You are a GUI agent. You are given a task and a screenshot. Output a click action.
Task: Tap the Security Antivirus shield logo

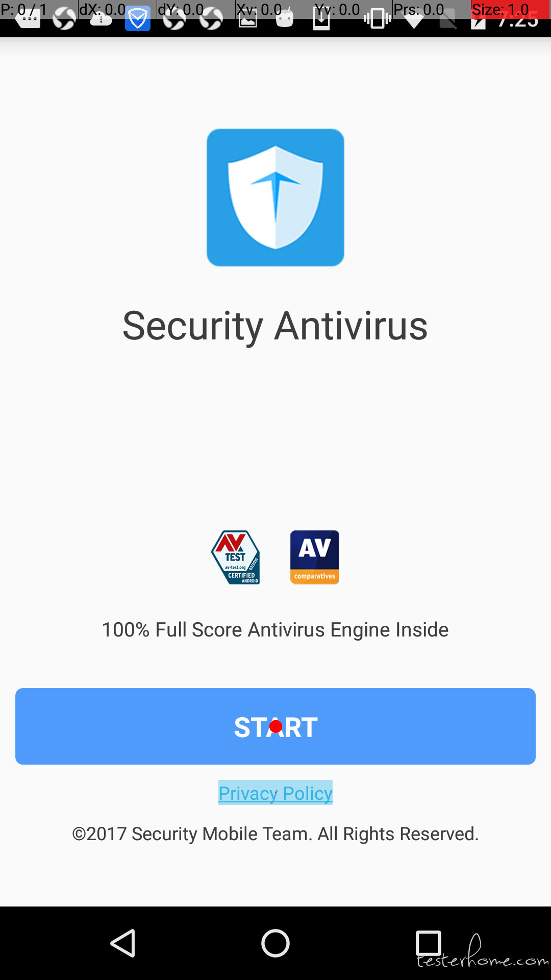point(275,198)
